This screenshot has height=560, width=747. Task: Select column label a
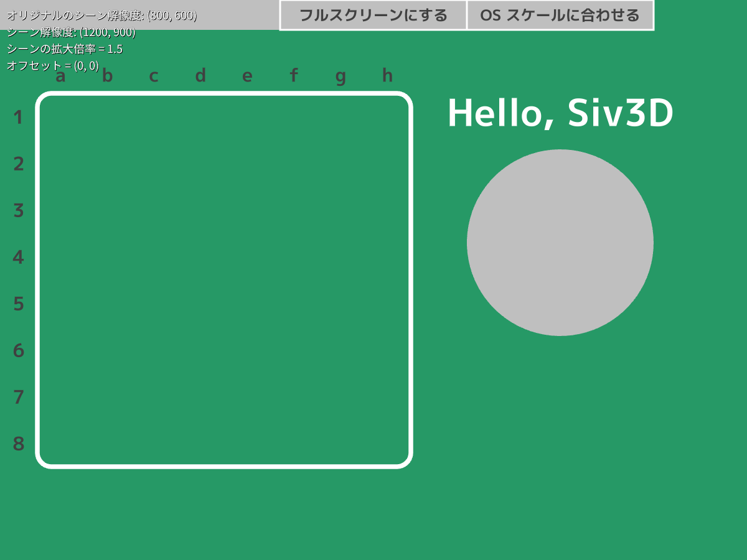[60, 77]
